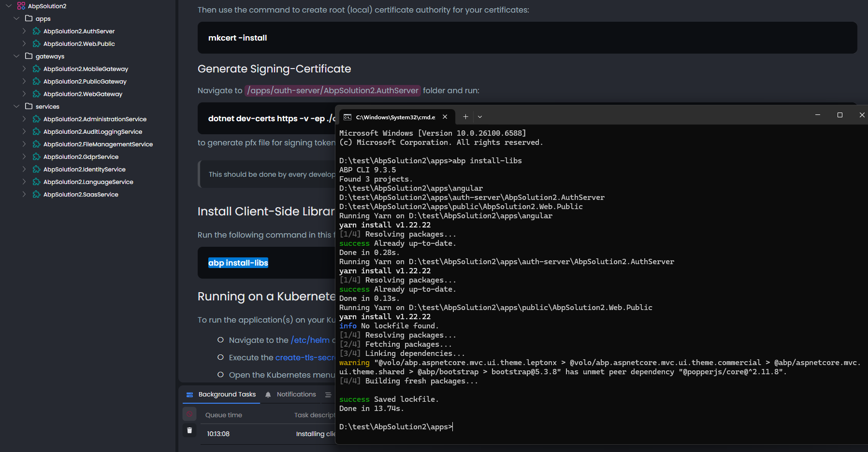The width and height of the screenshot is (868, 452).
Task: Click the red cancel task icon
Action: 189,414
